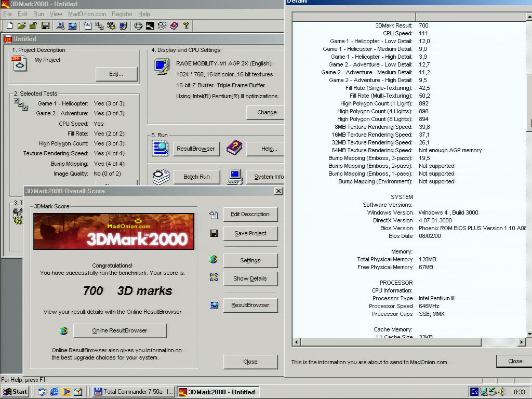Image resolution: width=532 pixels, height=399 pixels.
Task: Click Edit... in Project Description
Action: coord(116,74)
